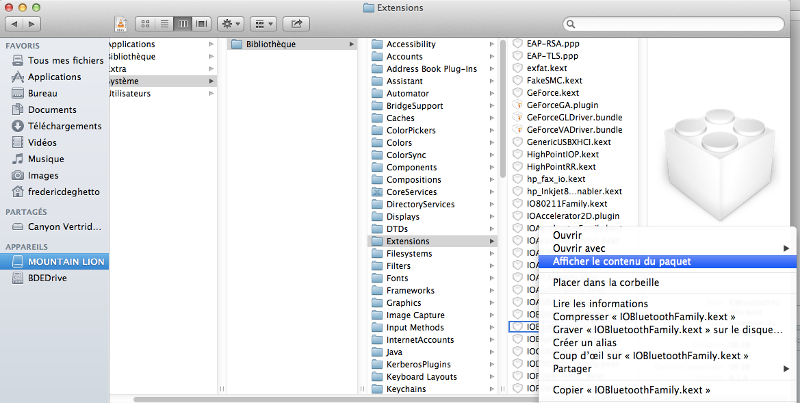Select the BDEDrive device

55,278
